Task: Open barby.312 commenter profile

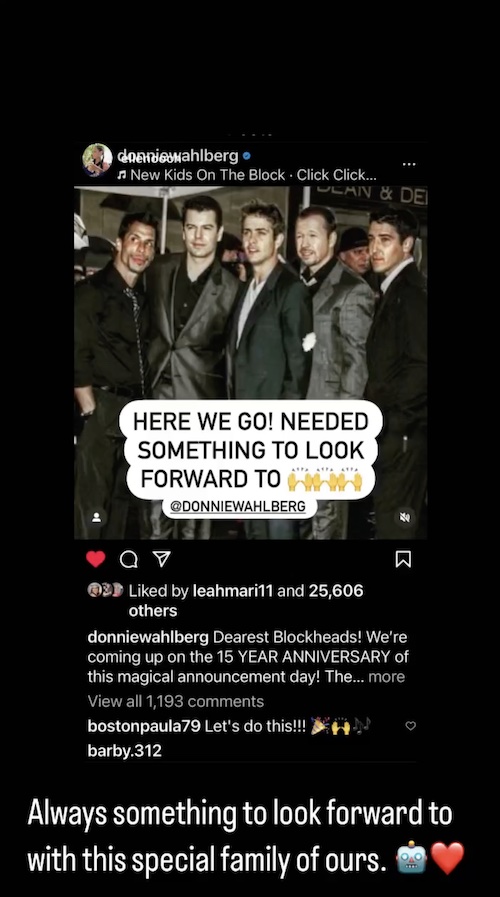Action: tap(125, 751)
